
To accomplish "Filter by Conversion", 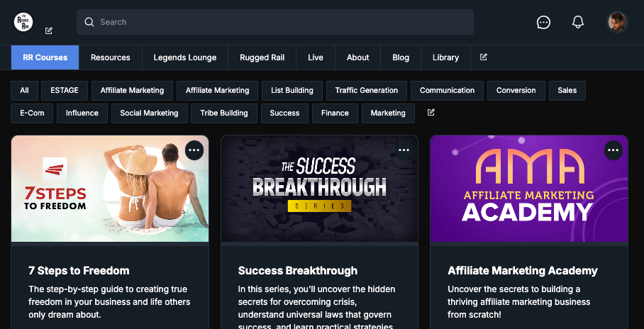I will tap(516, 91).
